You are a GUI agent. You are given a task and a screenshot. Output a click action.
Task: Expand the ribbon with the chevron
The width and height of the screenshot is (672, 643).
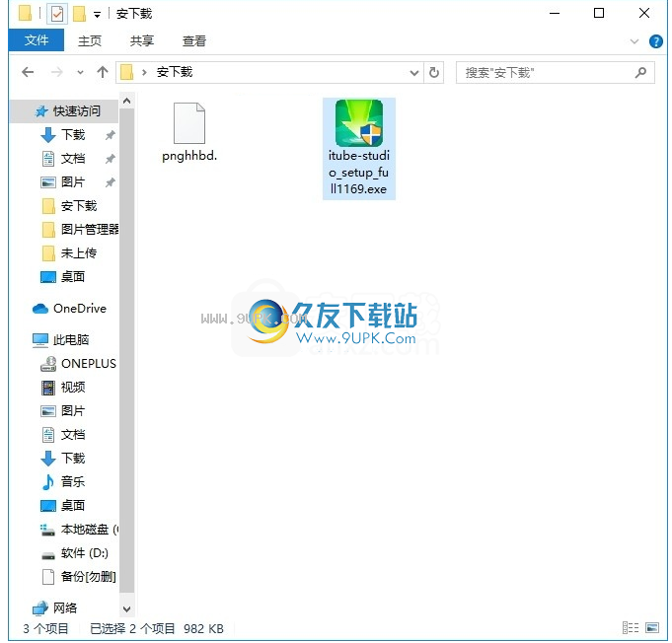click(634, 41)
